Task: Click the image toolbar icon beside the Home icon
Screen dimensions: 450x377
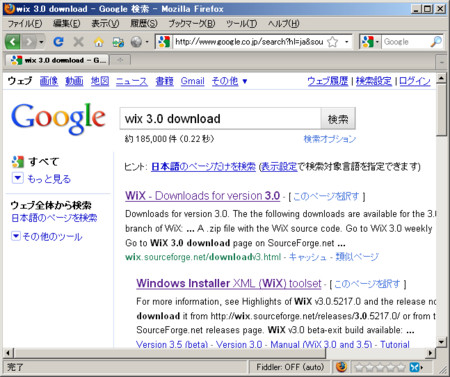Action: (x=118, y=42)
